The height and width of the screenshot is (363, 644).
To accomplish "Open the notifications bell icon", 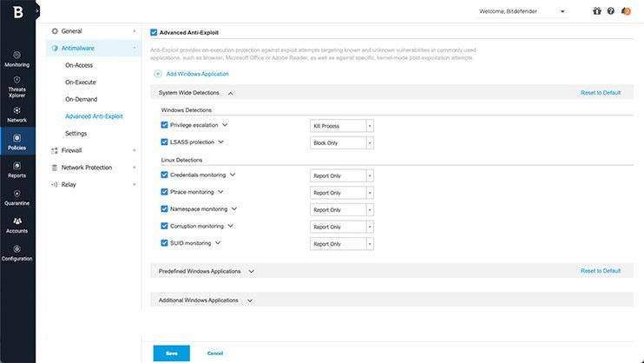I will [x=625, y=11].
